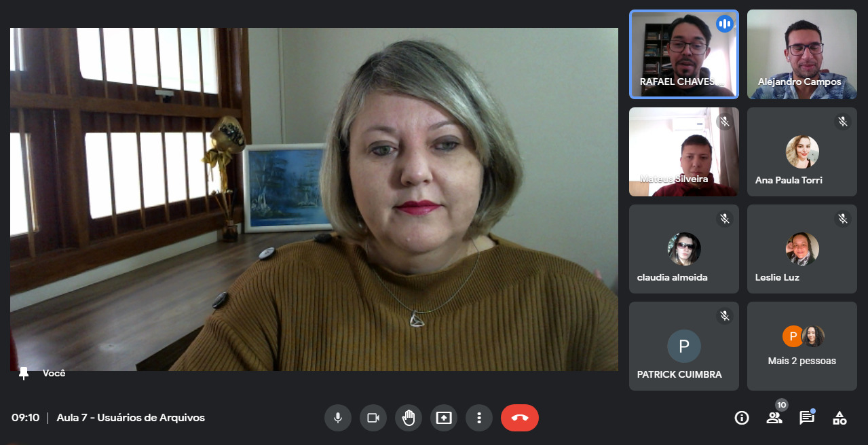Select Alejandro Campos video tile
The height and width of the screenshot is (445, 868).
(801, 54)
